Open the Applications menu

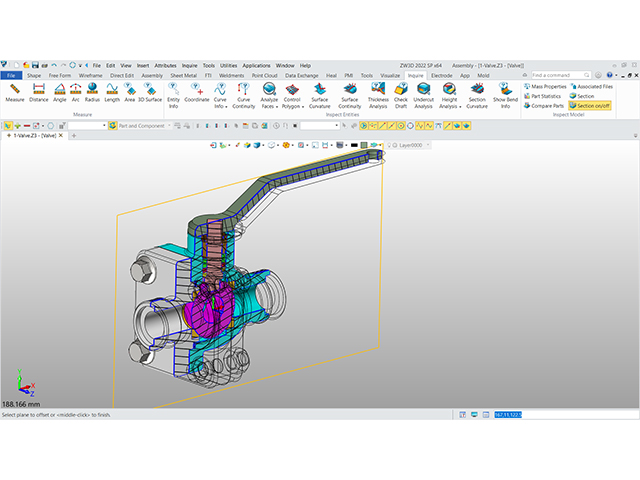point(256,65)
